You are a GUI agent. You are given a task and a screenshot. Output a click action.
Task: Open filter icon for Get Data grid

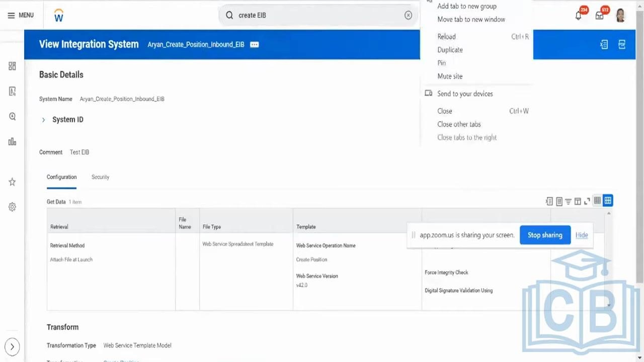[568, 201]
